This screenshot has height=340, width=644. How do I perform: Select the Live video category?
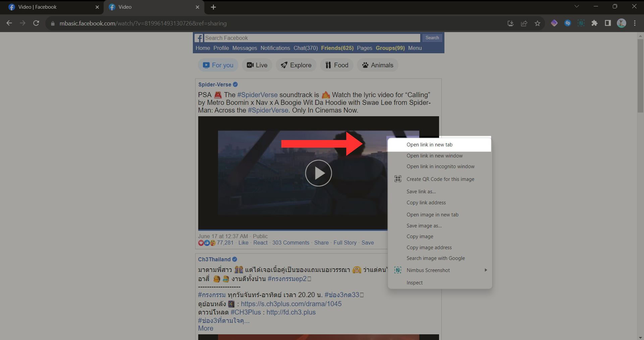[257, 65]
